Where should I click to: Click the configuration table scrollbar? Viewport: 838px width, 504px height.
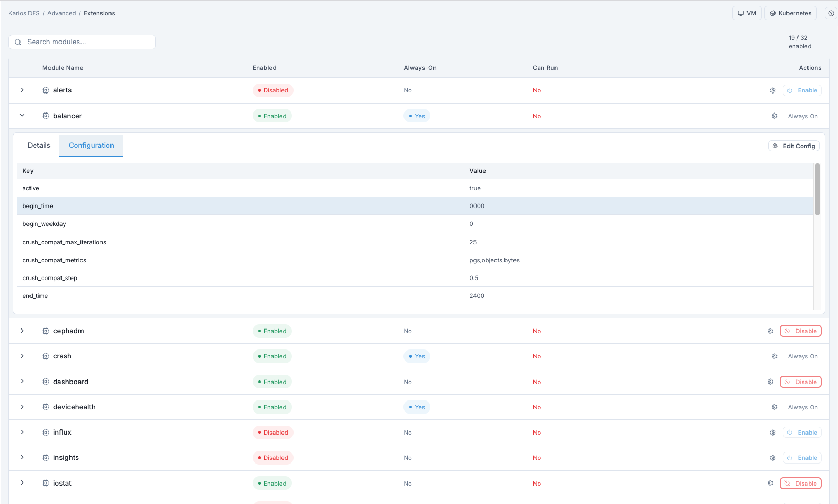point(817,189)
